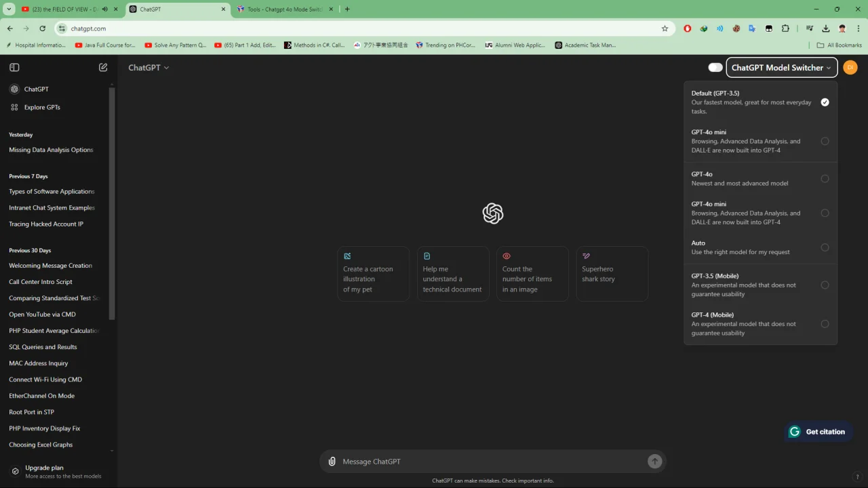Select the GPT-4 (Mobile) model option
The image size is (868, 488).
coord(760,324)
